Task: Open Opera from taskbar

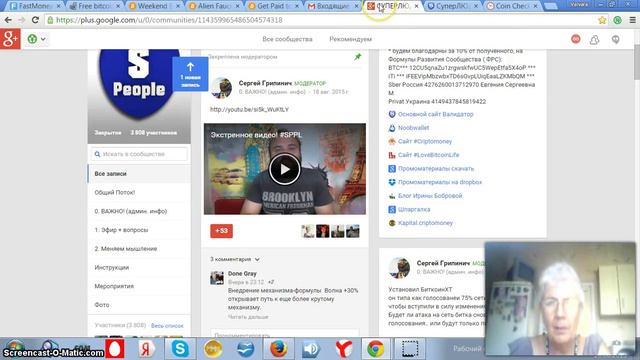Action: coord(115,349)
